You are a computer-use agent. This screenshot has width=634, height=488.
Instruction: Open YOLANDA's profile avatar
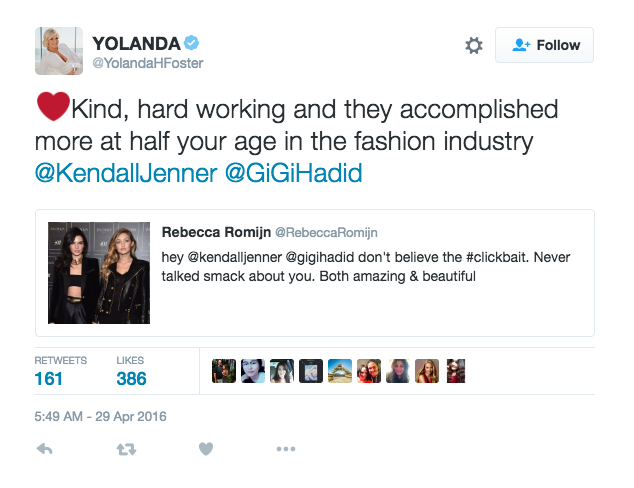[59, 51]
